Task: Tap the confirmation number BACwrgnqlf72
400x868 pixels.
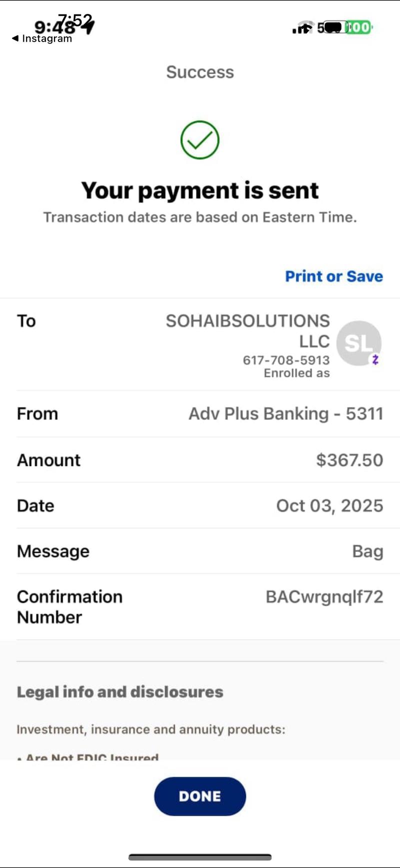Action: click(x=324, y=597)
